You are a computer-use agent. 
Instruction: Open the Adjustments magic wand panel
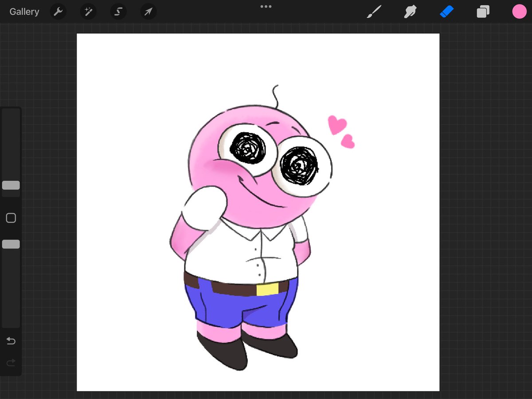pos(88,12)
